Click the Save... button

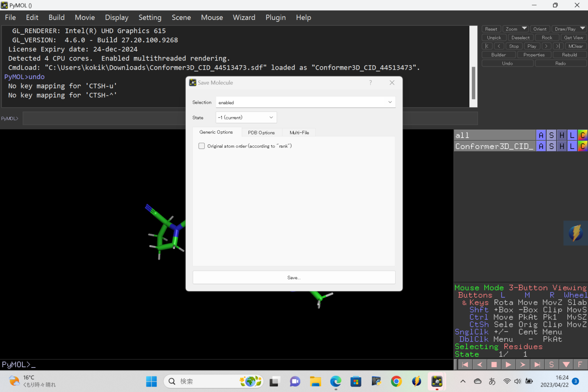[x=294, y=277]
